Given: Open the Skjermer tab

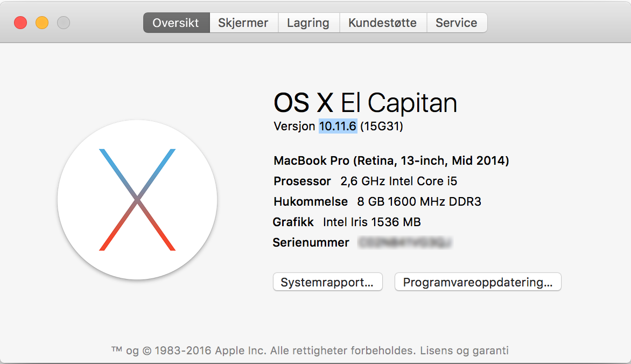Looking at the screenshot, I should [x=243, y=23].
